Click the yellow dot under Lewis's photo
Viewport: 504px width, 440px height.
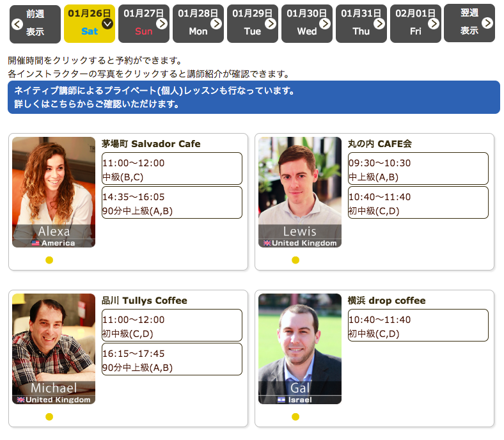point(295,260)
